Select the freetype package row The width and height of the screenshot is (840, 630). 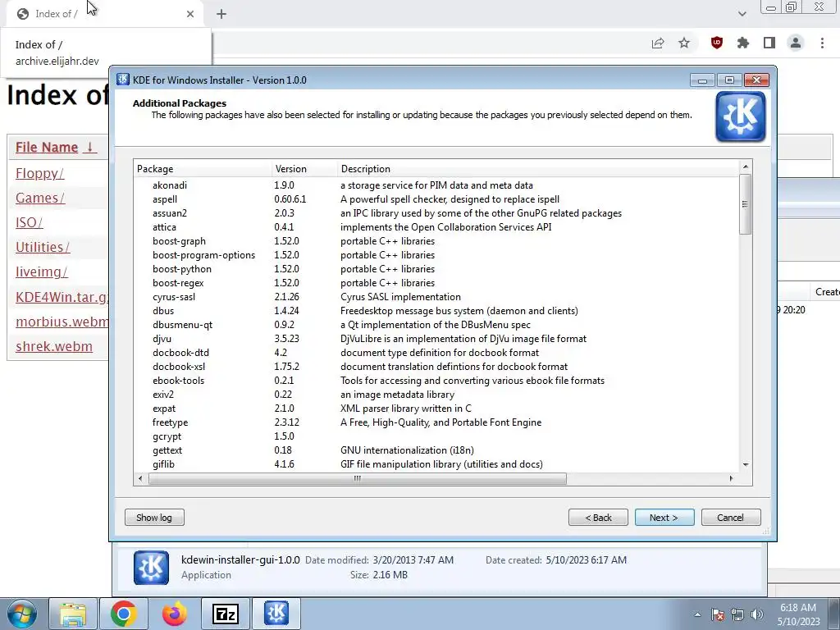[x=436, y=422]
